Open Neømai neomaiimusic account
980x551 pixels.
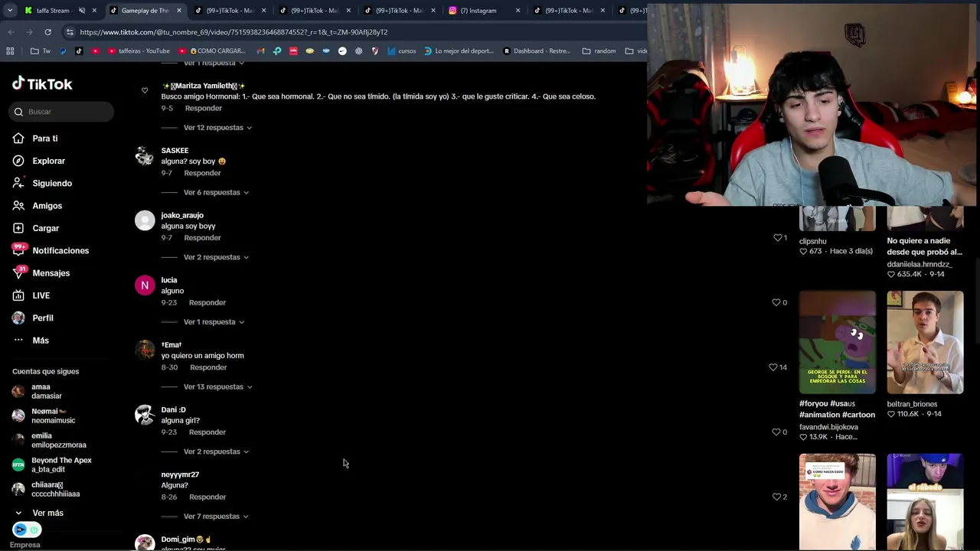click(x=44, y=416)
